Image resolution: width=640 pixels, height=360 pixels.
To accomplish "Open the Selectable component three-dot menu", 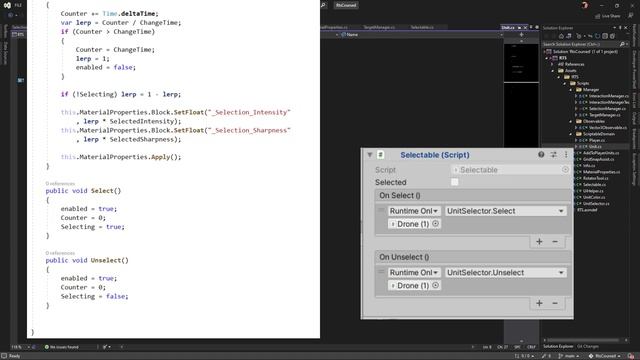I will (566, 155).
